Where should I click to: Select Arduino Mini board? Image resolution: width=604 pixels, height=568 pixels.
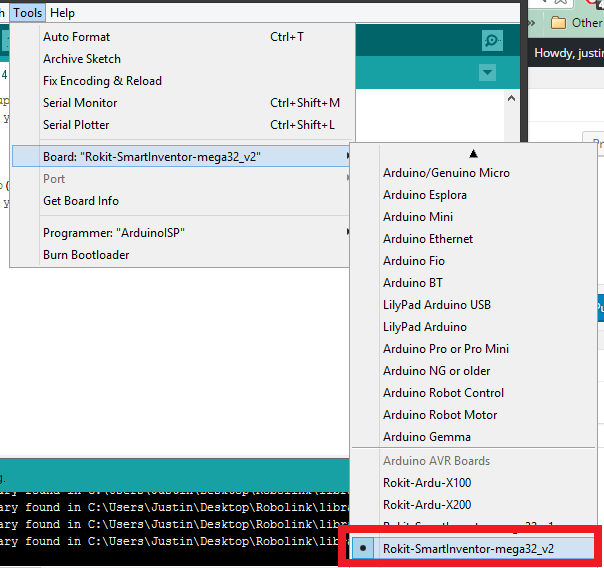pos(473,217)
